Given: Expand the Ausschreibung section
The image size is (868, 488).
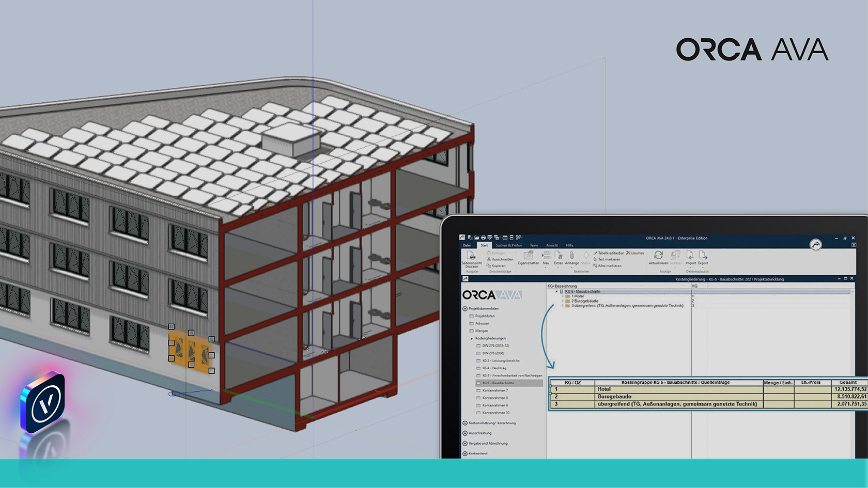Looking at the screenshot, I should (465, 433).
